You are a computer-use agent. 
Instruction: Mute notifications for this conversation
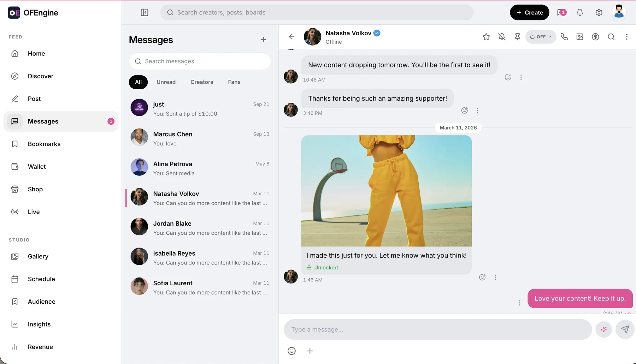coord(502,37)
